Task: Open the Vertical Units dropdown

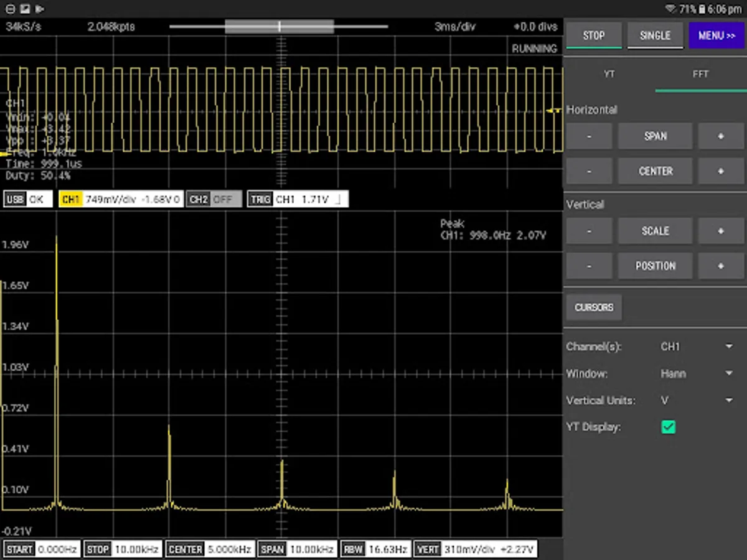Action: [696, 401]
